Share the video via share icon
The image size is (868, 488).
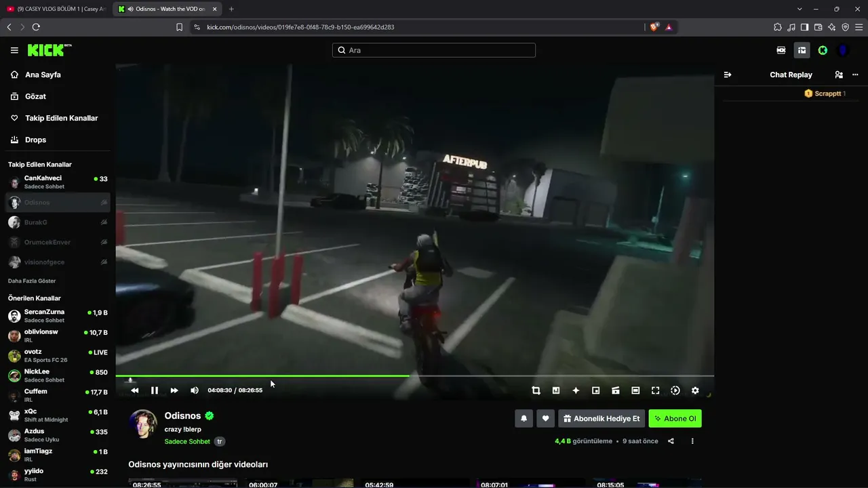[x=671, y=441]
